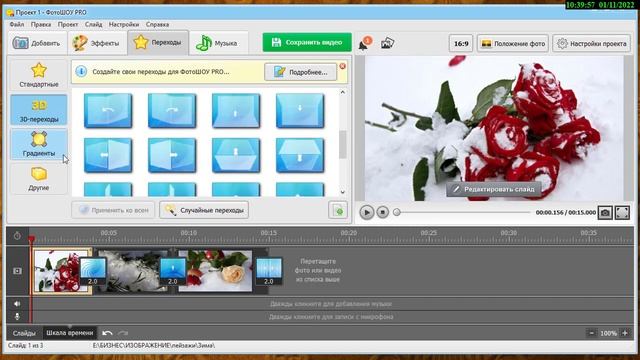Open notifications bell icon
The image size is (640, 360).
click(x=364, y=44)
